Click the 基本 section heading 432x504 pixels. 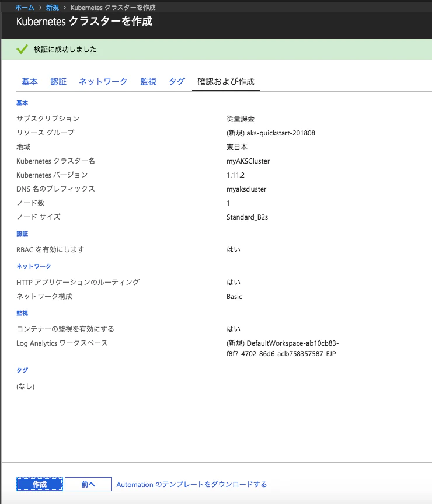(x=22, y=103)
